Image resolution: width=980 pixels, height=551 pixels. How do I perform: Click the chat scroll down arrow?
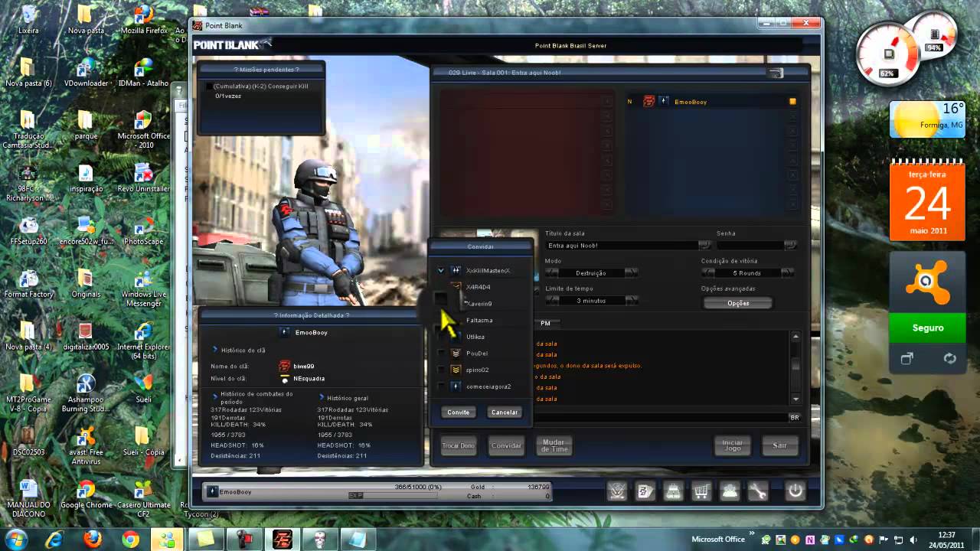(x=795, y=399)
